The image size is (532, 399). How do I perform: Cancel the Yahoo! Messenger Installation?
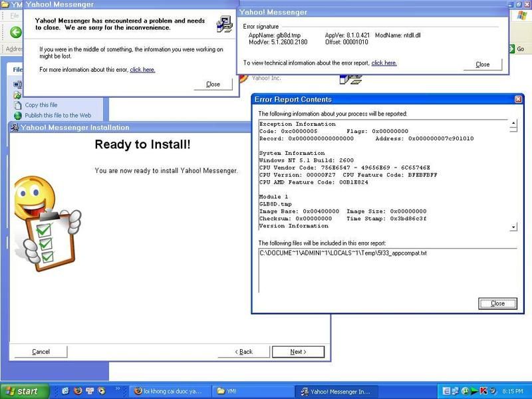click(x=41, y=352)
